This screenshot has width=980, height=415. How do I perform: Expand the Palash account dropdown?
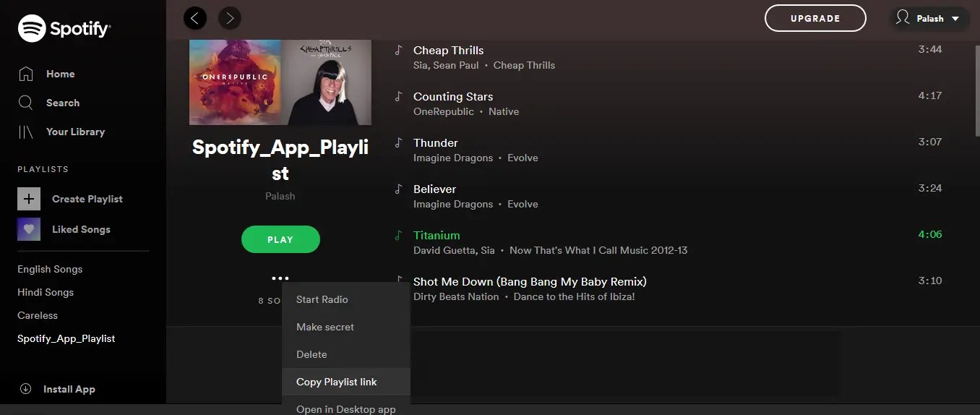(x=929, y=19)
